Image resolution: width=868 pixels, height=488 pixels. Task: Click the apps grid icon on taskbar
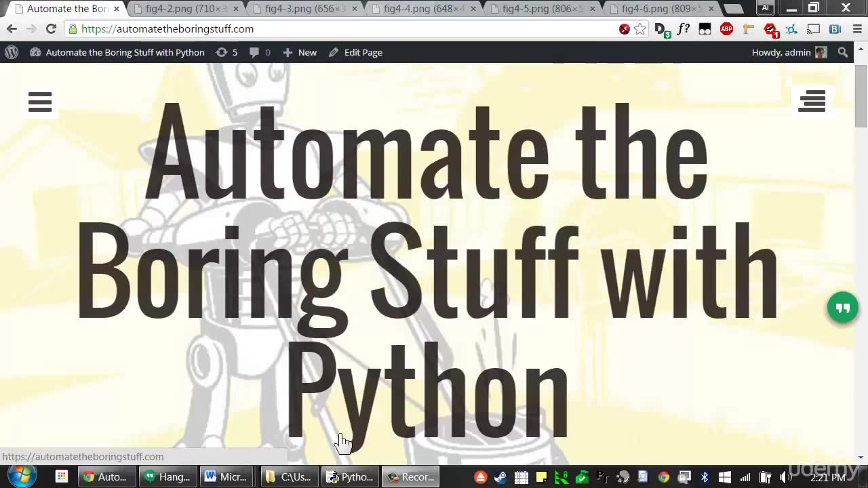pos(61,476)
